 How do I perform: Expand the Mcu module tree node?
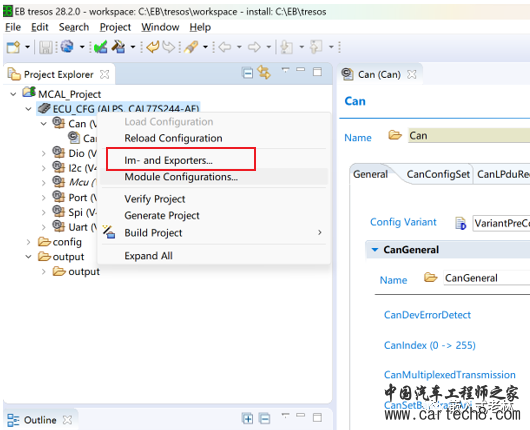[x=44, y=183]
